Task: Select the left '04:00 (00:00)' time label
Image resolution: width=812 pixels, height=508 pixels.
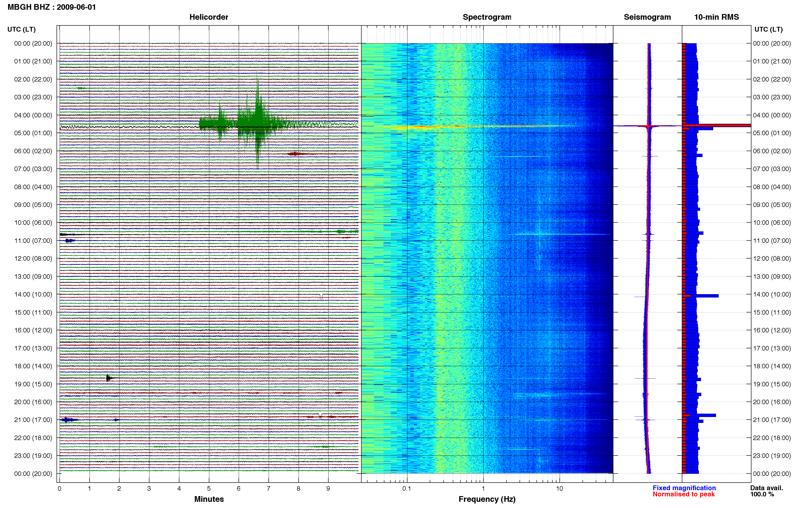Action: click(x=33, y=115)
